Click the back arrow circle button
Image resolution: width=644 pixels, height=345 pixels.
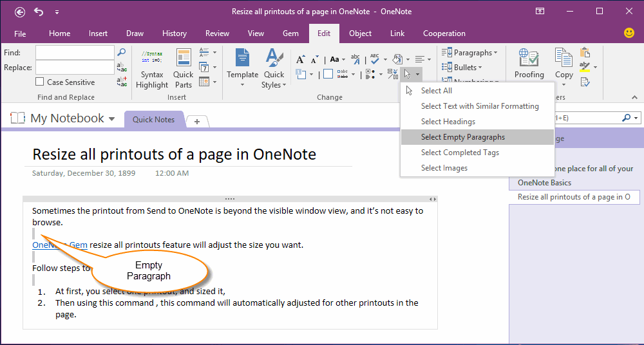tap(20, 12)
